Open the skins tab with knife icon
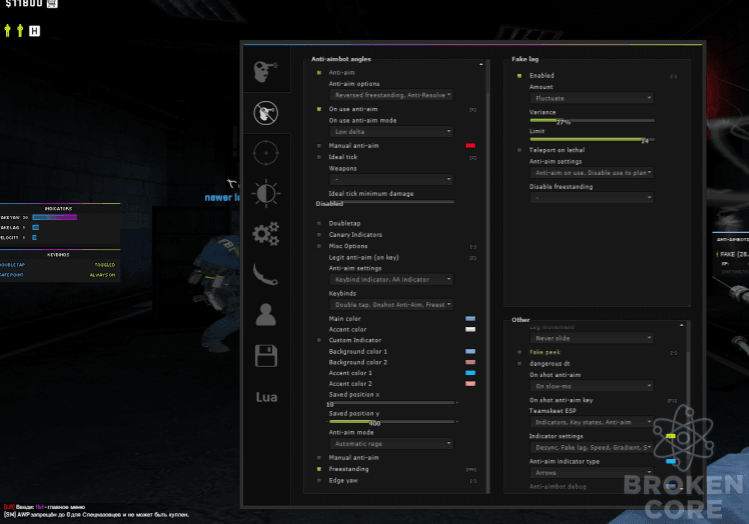This screenshot has width=749, height=524. [266, 274]
